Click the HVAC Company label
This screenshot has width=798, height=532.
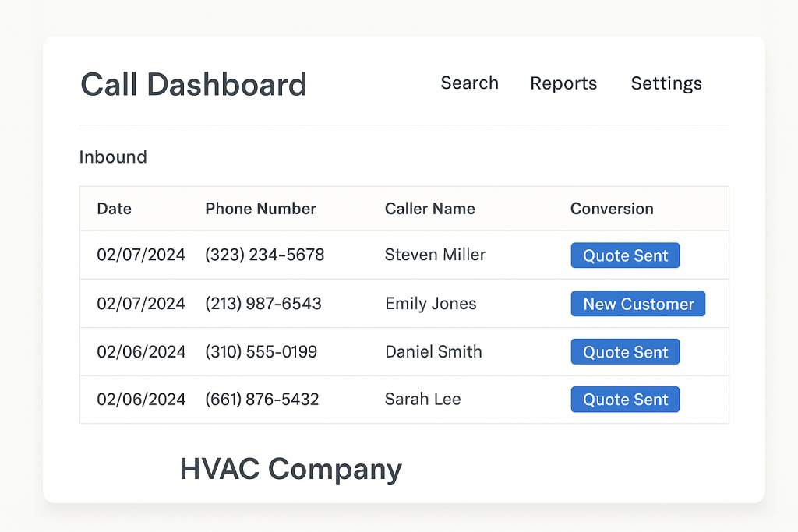291,469
